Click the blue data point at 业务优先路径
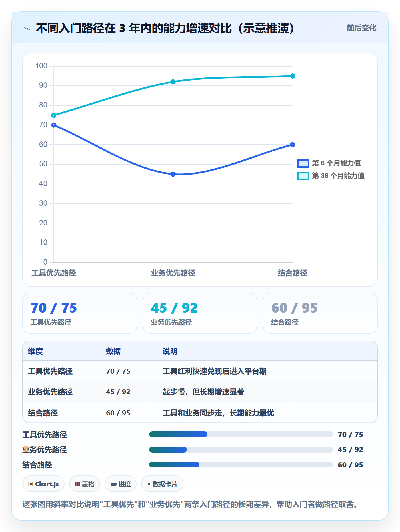The height and width of the screenshot is (532, 400). point(173,174)
